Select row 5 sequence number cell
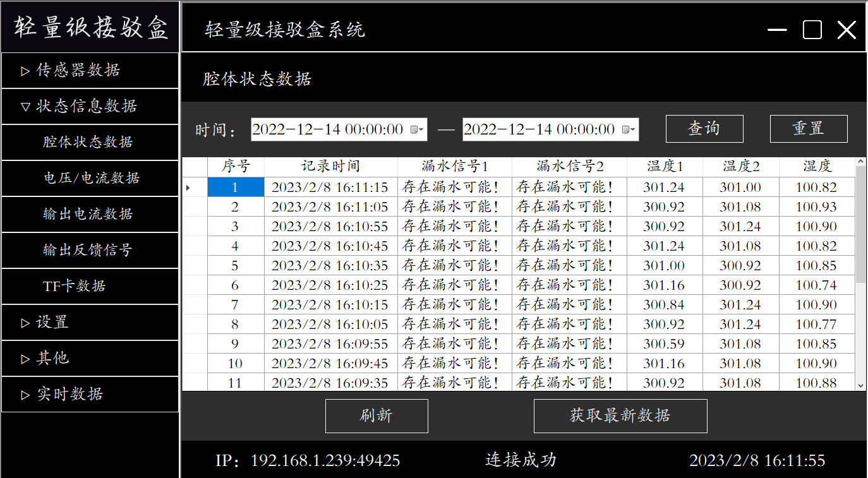 [235, 265]
